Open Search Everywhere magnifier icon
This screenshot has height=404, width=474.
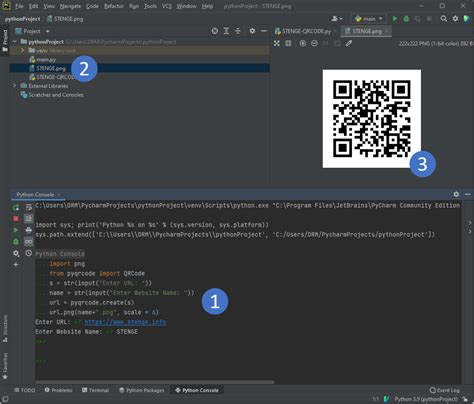[x=444, y=19]
